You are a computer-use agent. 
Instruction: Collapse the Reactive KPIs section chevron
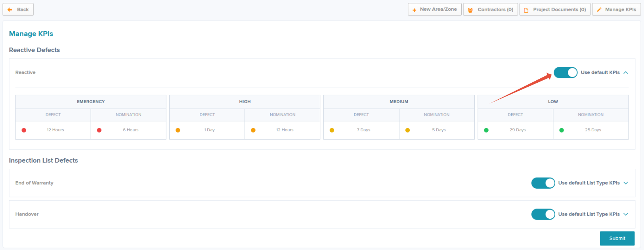(626, 72)
